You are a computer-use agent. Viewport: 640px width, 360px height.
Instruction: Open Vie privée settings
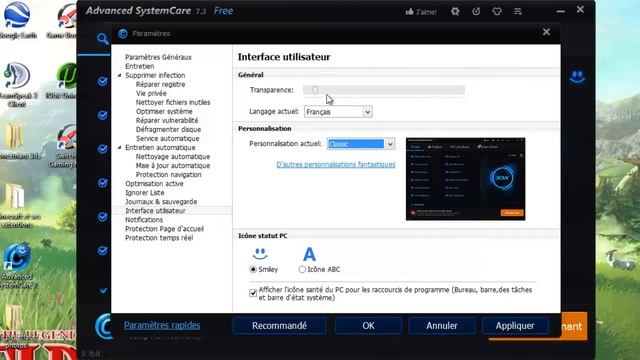[x=151, y=93]
